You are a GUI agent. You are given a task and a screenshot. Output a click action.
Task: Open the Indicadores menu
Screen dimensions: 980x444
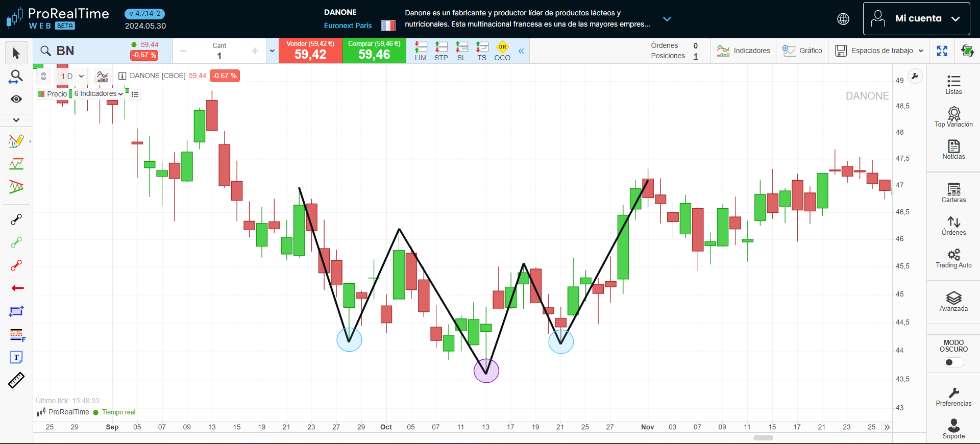(x=744, y=51)
